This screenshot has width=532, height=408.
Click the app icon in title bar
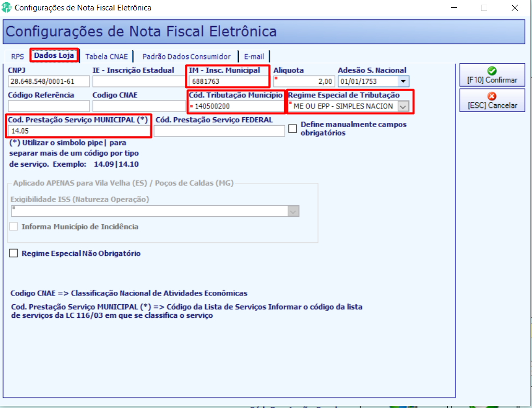click(6, 7)
